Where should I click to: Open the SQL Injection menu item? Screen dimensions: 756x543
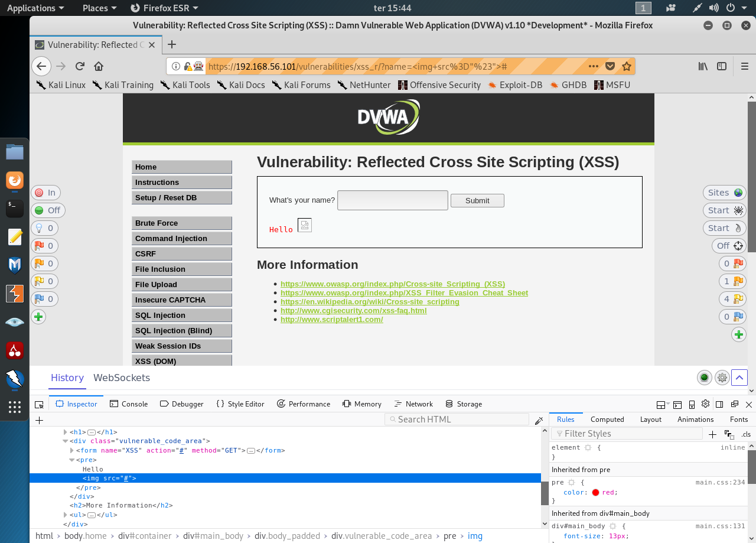click(182, 316)
